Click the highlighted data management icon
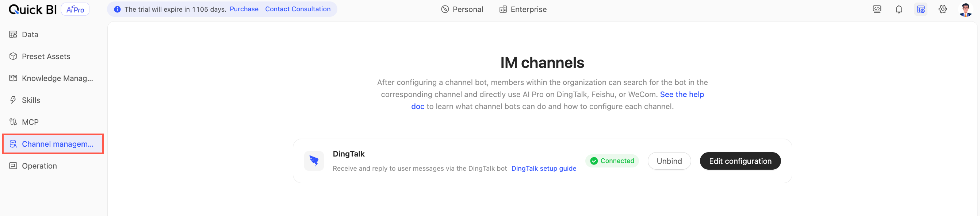The width and height of the screenshot is (980, 216). 920,9
